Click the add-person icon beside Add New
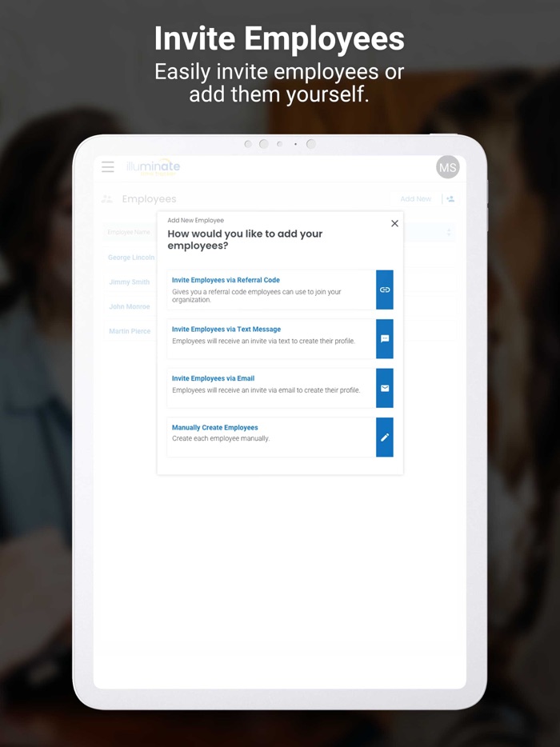This screenshot has height=747, width=560. 450,198
